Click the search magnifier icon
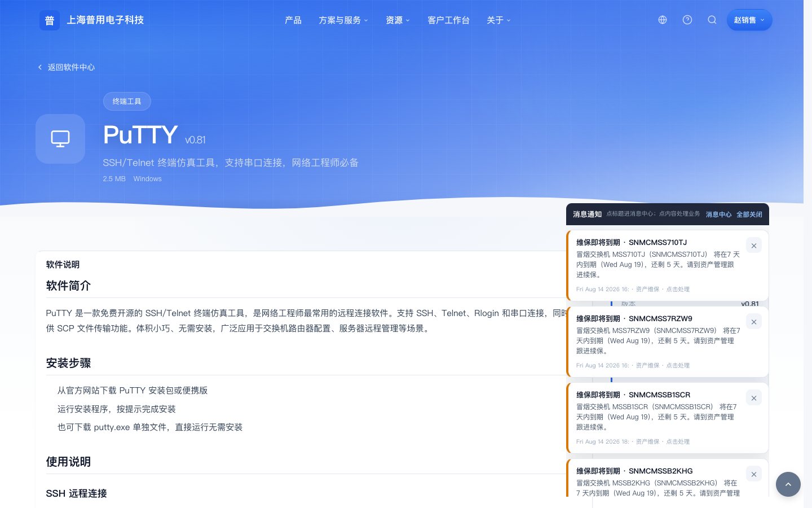This screenshot has height=508, width=812. click(712, 20)
